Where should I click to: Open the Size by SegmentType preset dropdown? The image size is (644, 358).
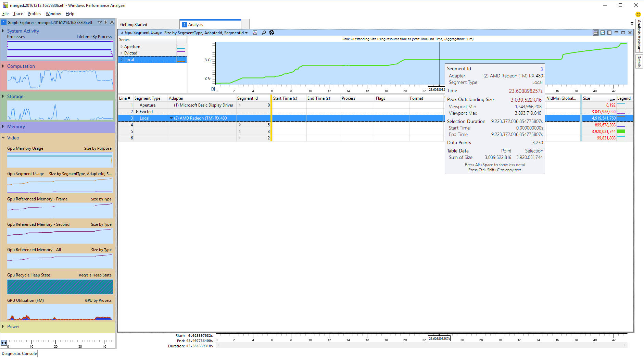246,33
